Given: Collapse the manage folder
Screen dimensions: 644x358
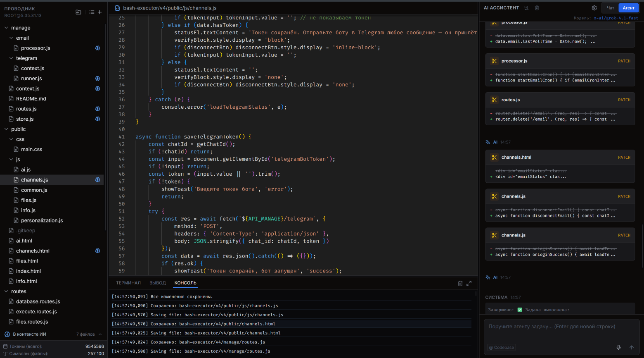Looking at the screenshot, I should point(6,28).
